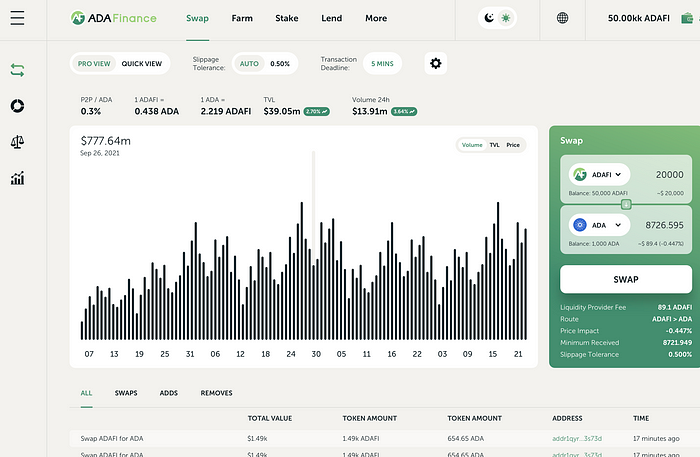Click the ADAFI token logo
700x457 pixels.
coord(580,174)
